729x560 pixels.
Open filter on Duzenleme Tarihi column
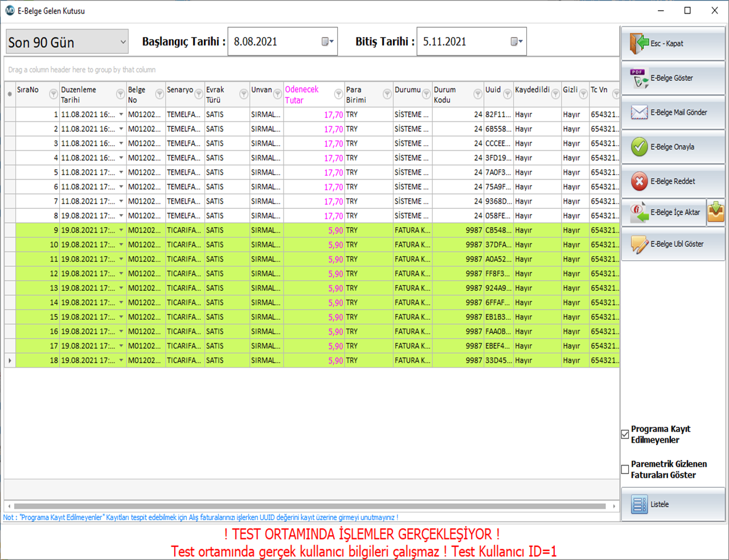click(120, 94)
